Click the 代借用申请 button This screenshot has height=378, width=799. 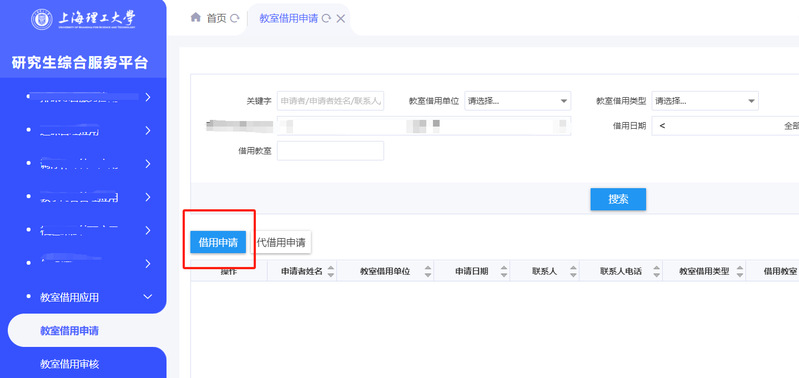tap(281, 242)
